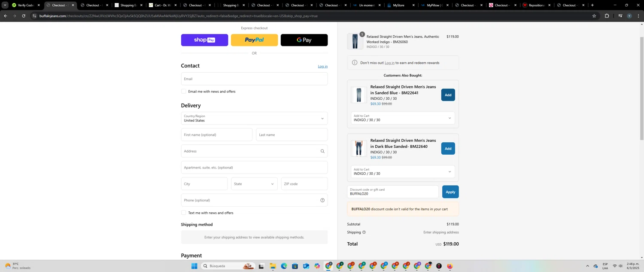This screenshot has height=272, width=644.
Task: Switch to the Un moment browser tab
Action: pyautogui.click(x=367, y=5)
